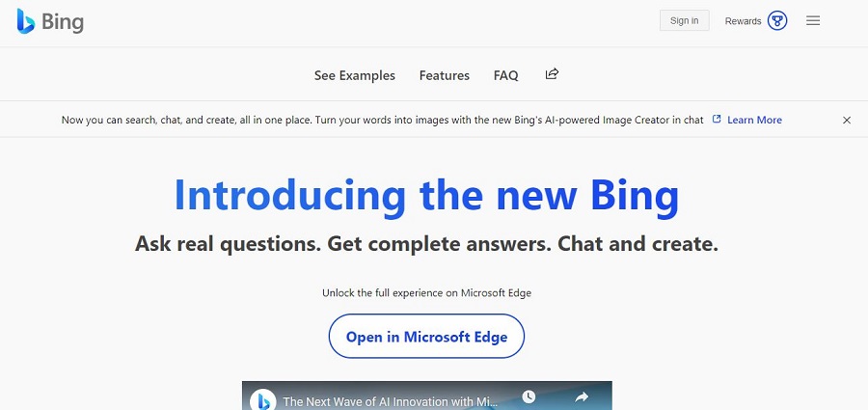Click the Sign in button
This screenshot has width=868, height=410.
point(684,20)
